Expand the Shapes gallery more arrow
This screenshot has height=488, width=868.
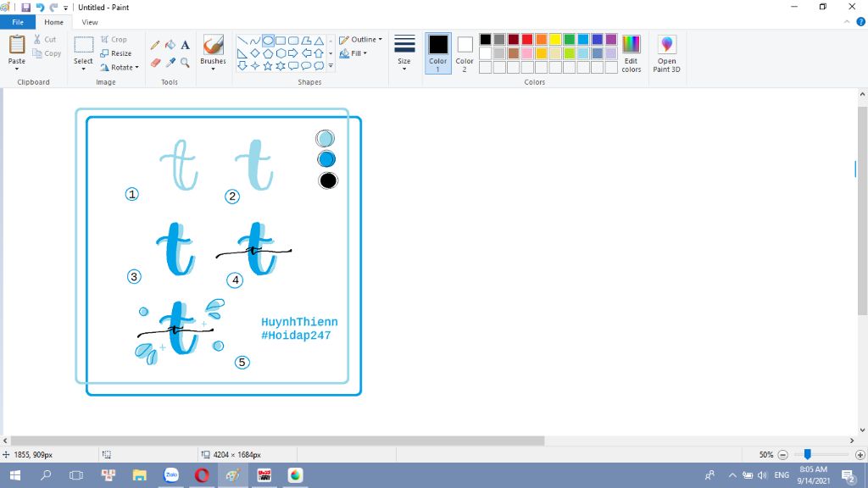331,66
